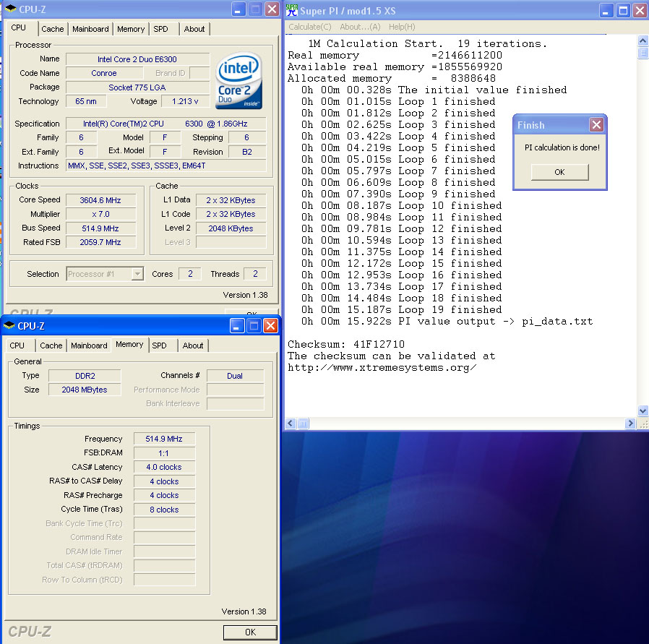Open the Calculate menu in Super PI
Viewport: 649px width, 644px height.
(309, 27)
